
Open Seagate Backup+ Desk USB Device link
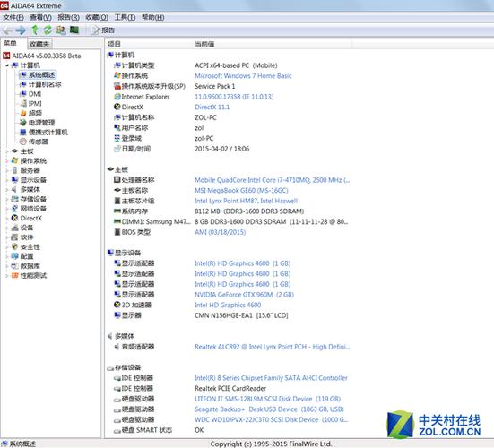[269, 409]
